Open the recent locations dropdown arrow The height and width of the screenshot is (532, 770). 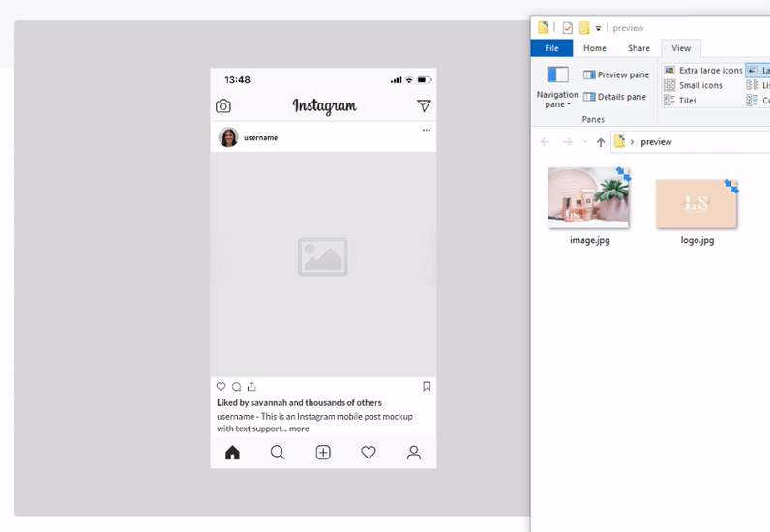pyautogui.click(x=585, y=142)
